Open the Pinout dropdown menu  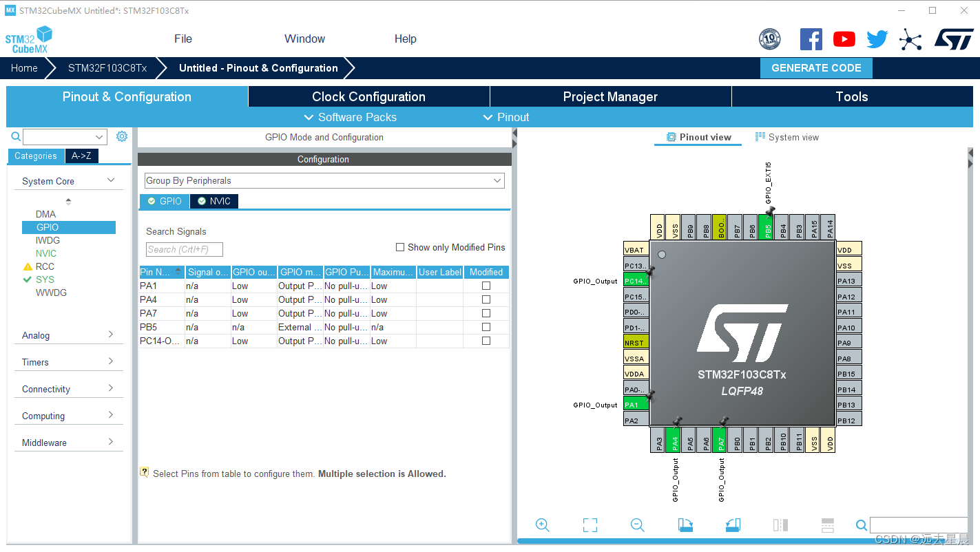point(506,117)
